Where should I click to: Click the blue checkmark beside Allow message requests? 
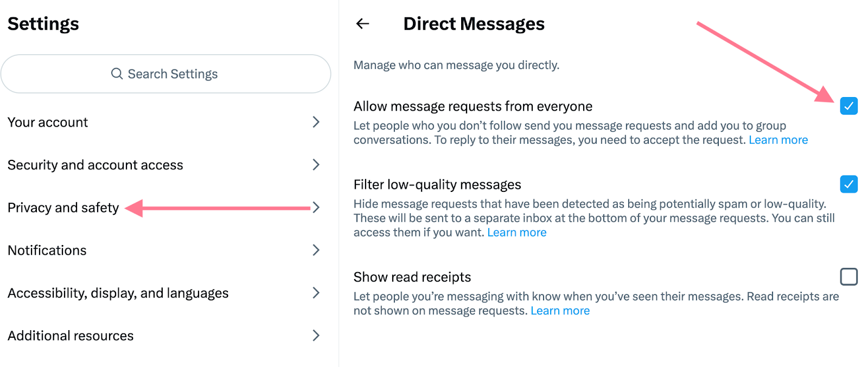[849, 106]
